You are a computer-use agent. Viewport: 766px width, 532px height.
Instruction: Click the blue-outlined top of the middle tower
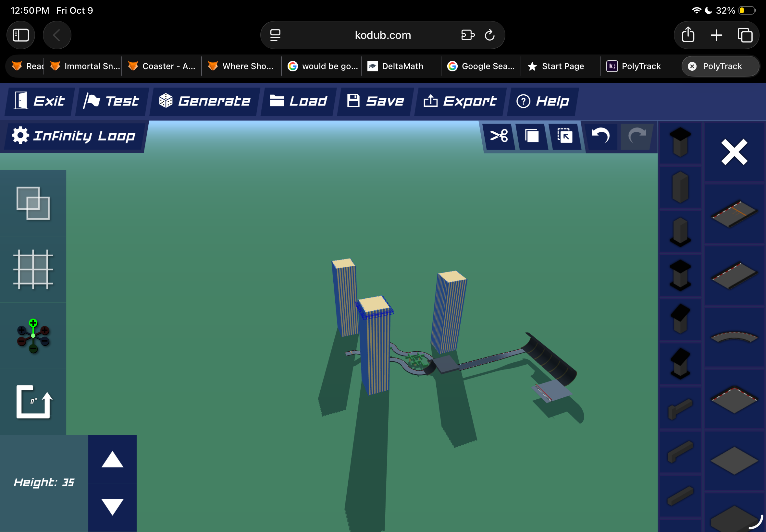click(x=374, y=307)
